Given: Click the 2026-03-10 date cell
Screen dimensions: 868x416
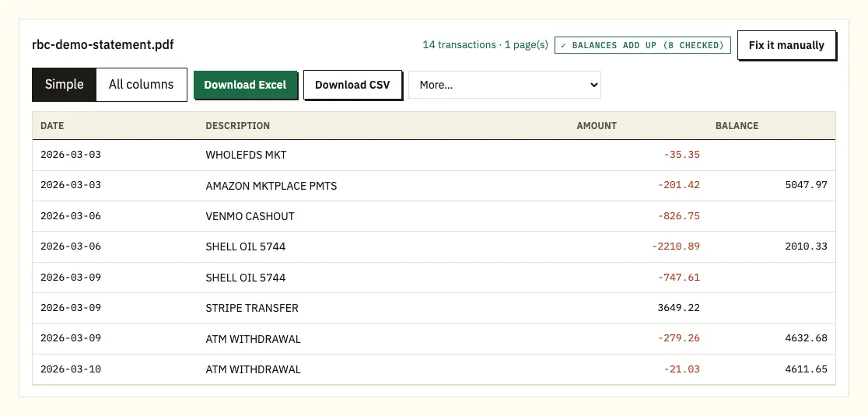Looking at the screenshot, I should [x=71, y=369].
